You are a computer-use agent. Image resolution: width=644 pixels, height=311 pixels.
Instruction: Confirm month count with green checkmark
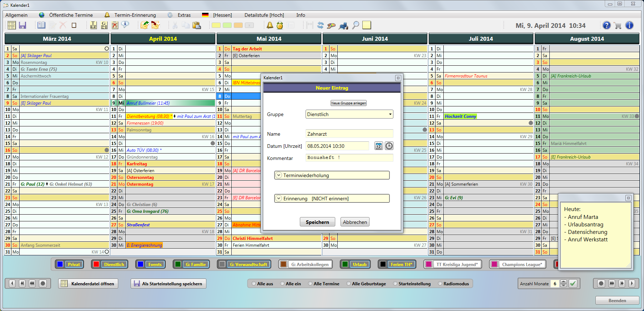[573, 284]
